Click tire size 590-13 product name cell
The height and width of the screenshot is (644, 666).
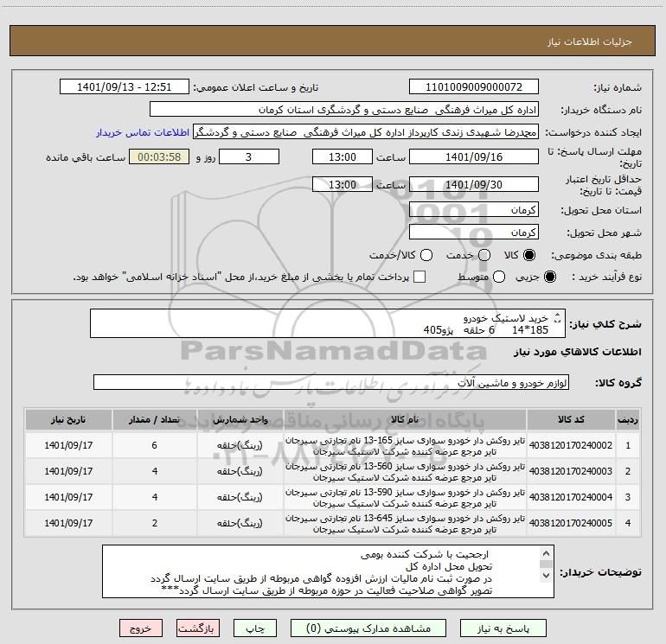click(x=405, y=497)
